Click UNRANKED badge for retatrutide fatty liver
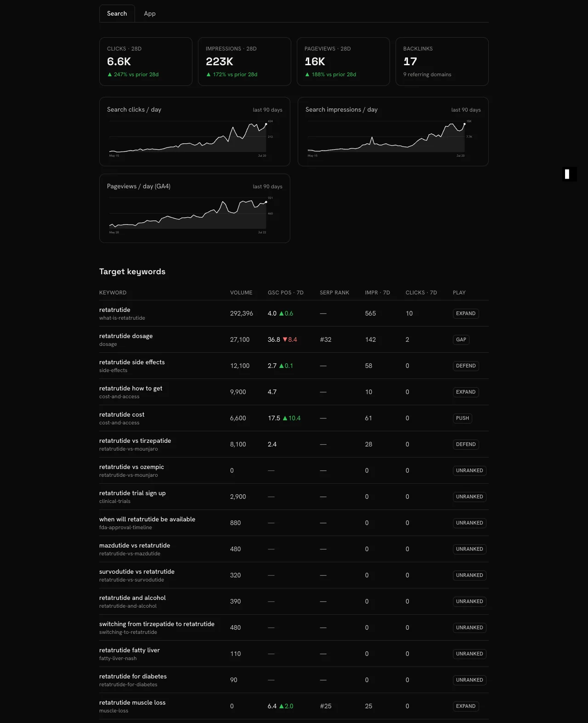 (469, 654)
